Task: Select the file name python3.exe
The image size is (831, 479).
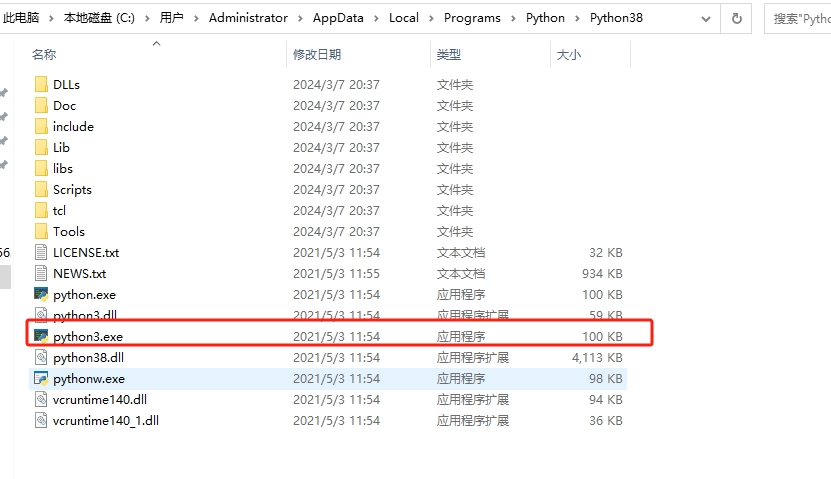Action: [88, 336]
